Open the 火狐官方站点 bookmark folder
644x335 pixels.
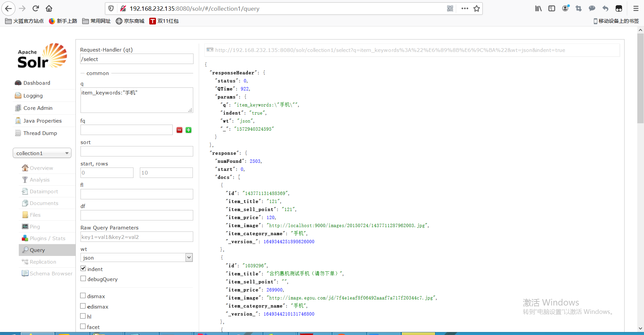[24, 21]
